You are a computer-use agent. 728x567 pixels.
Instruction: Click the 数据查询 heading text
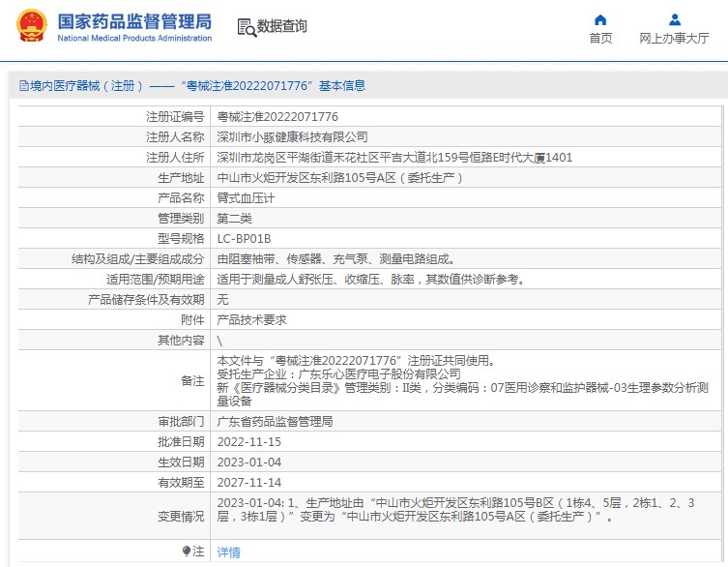coord(281,26)
